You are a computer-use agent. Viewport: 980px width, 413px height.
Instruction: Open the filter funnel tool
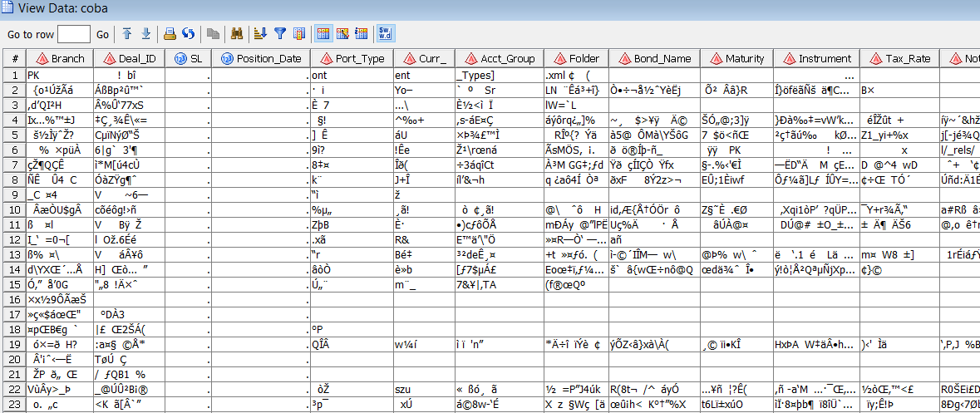click(281, 34)
